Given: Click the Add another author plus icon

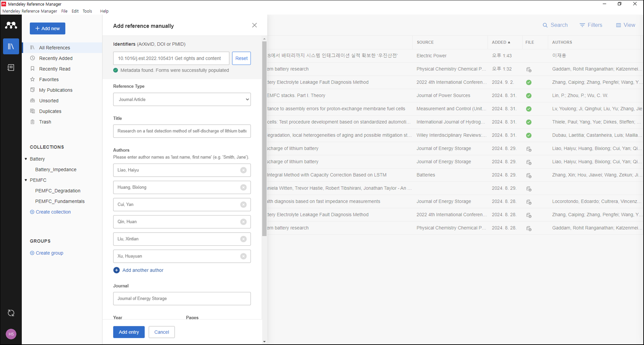Looking at the screenshot, I should pos(117,270).
